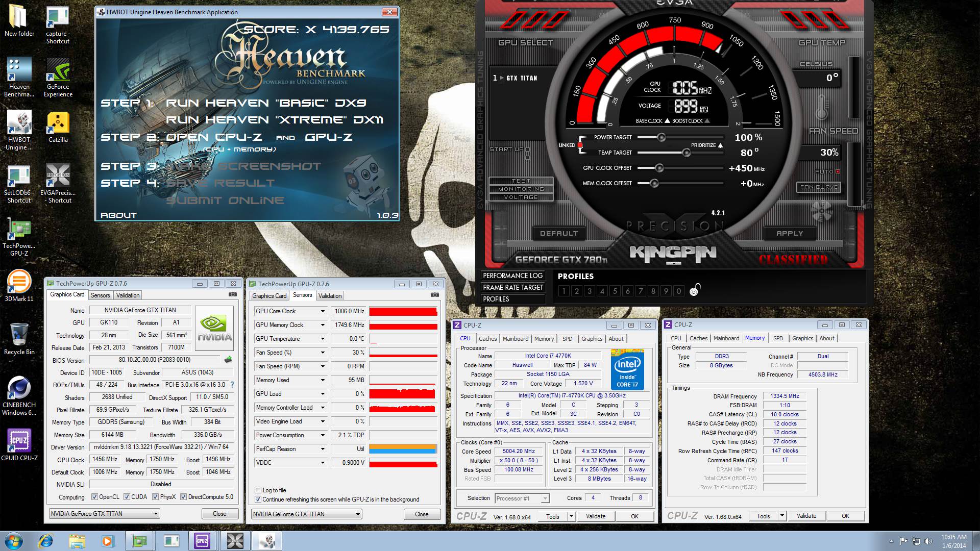Click OK in the CPU-Z Memory window
Screen dimensions: 980x551
845,516
